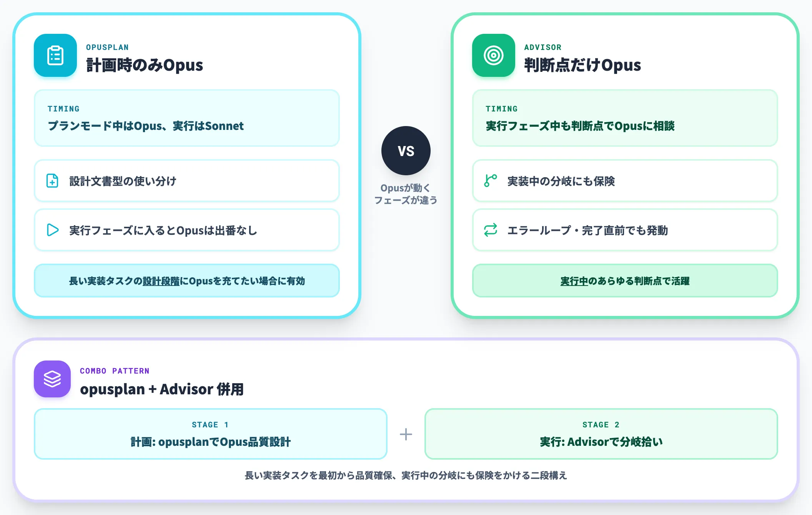The width and height of the screenshot is (812, 515).
Task: Click the loop arrows icon beside エラーループ
Action: coord(491,230)
